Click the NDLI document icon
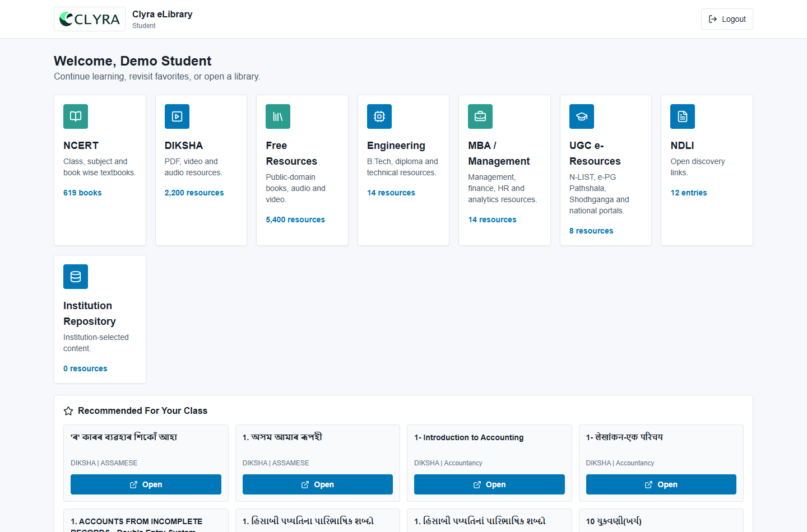Image resolution: width=807 pixels, height=532 pixels. 683,116
